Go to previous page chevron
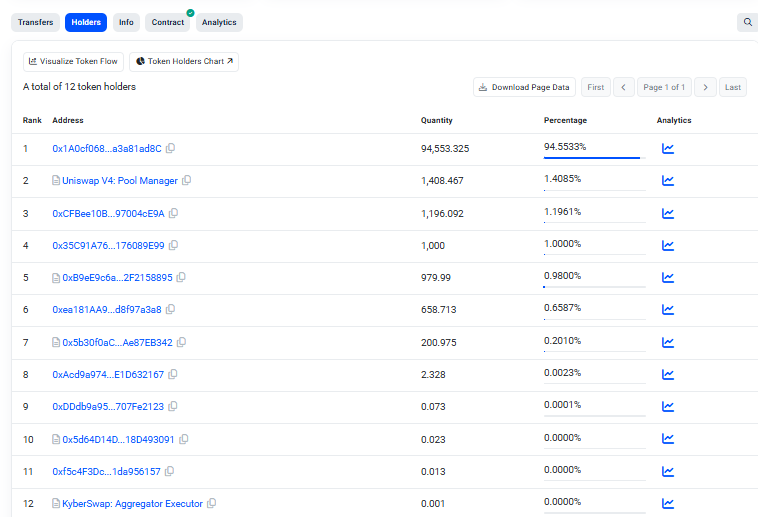This screenshot has height=517, width=758. 624,88
